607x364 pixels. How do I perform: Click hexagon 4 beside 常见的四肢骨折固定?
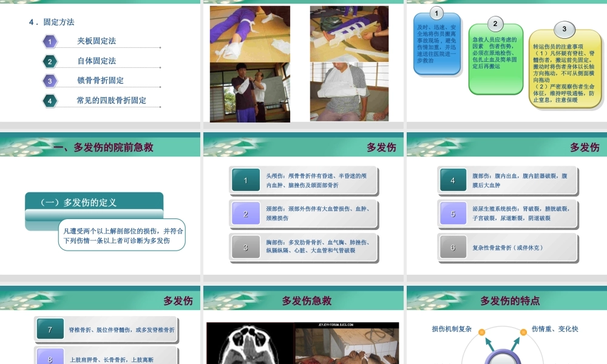(x=50, y=101)
